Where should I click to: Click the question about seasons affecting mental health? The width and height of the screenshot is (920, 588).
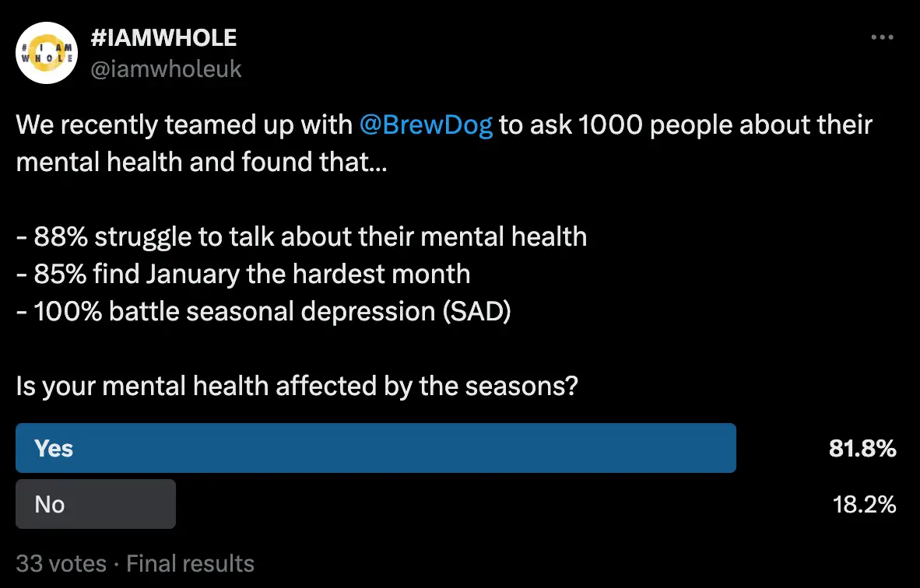pos(297,386)
